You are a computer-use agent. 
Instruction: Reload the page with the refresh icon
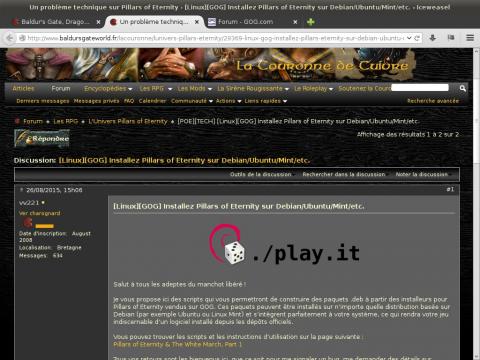[x=417, y=38]
